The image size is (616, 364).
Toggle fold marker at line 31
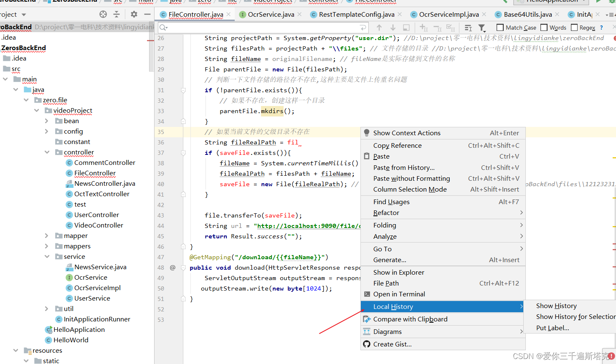183,90
